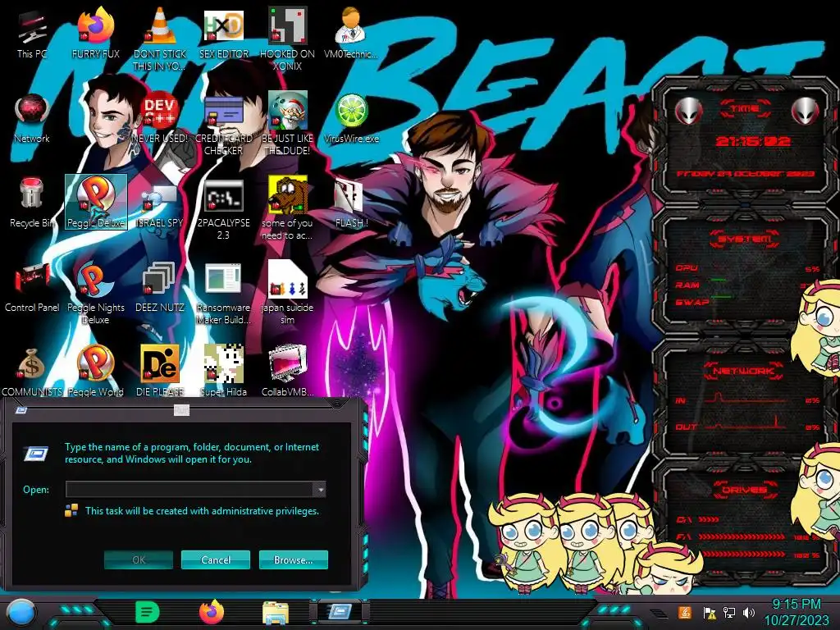Open the Start orb button
The width and height of the screenshot is (840, 630).
(x=21, y=612)
